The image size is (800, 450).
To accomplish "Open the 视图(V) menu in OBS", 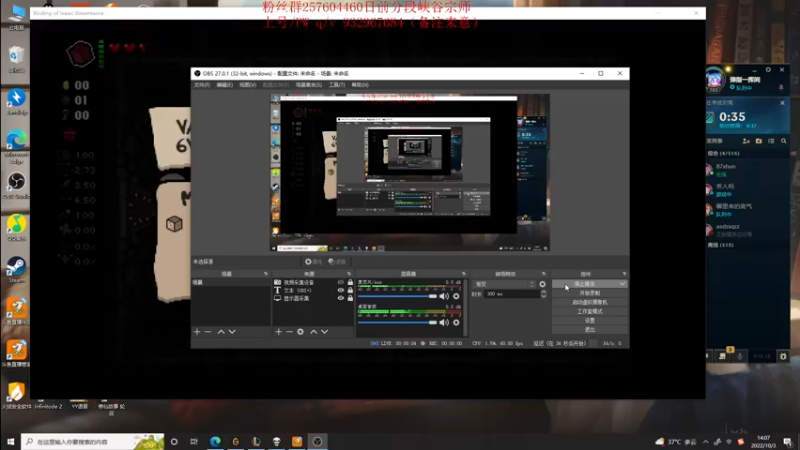I will pos(247,85).
